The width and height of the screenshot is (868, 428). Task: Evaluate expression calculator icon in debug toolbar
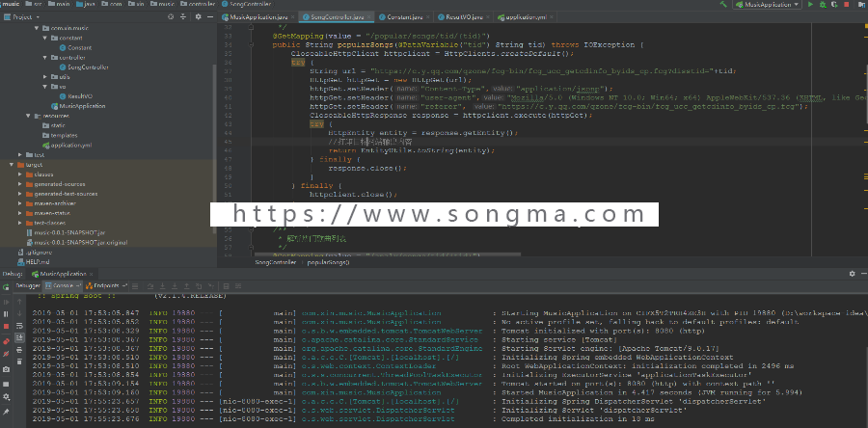click(x=226, y=286)
